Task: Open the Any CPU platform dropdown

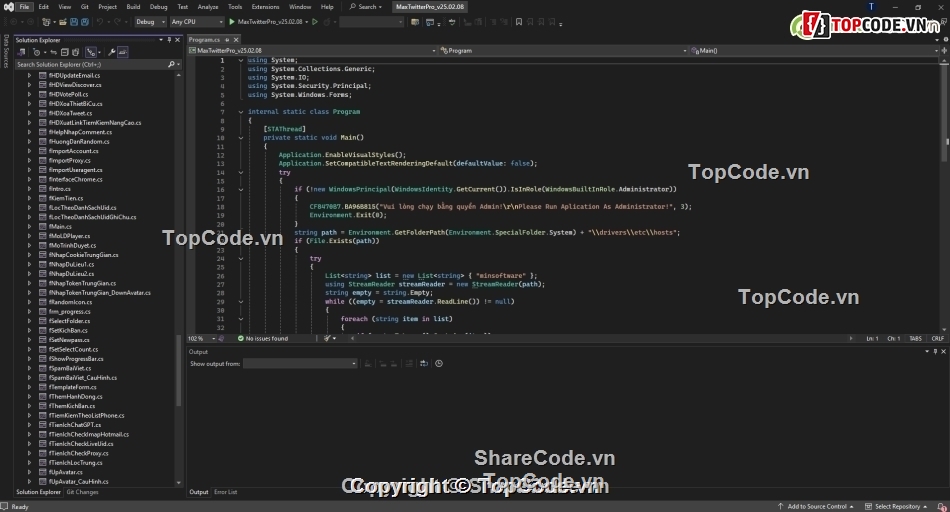Action: click(197, 22)
